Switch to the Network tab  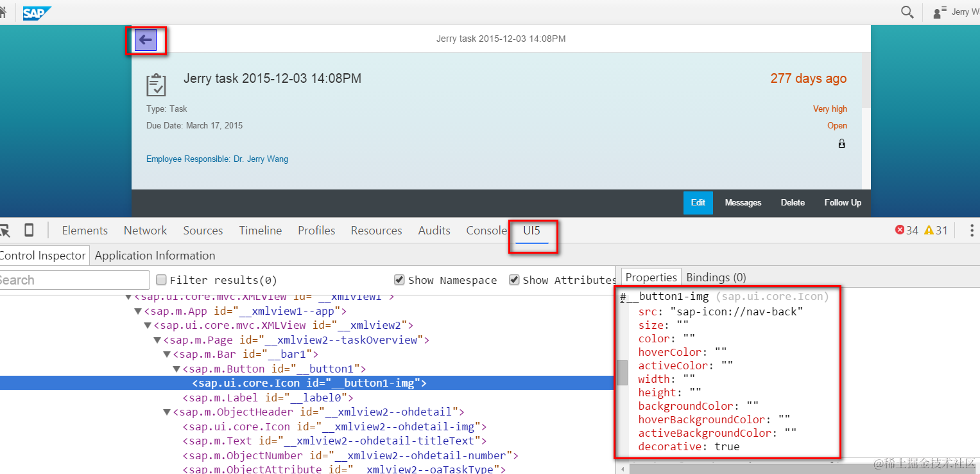tap(145, 231)
